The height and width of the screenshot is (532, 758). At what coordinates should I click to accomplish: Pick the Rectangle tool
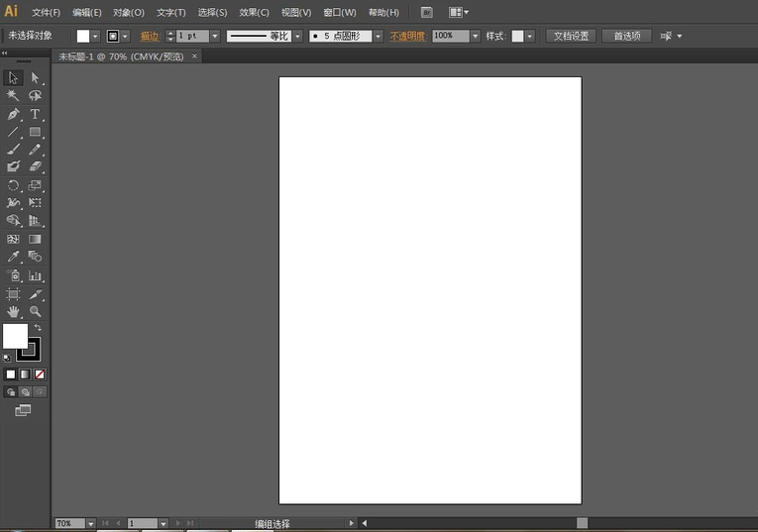[x=35, y=132]
